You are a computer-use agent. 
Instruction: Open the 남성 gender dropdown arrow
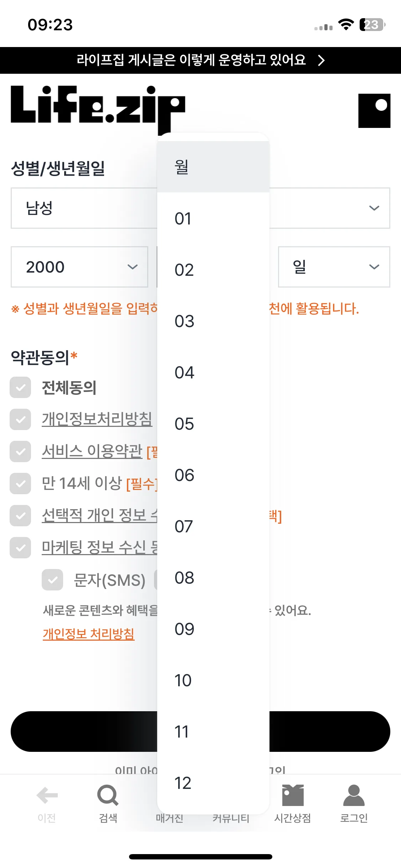374,208
